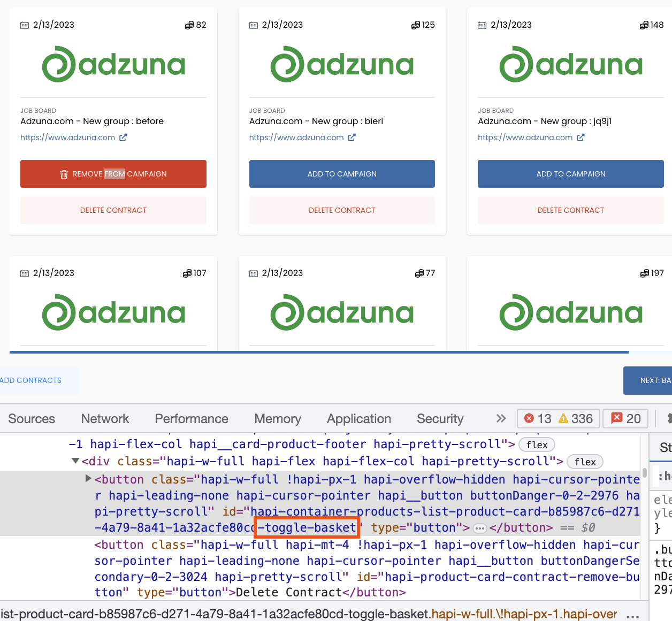Screen dimensions: 672x621
Task: Select the Application tab
Action: pos(359,419)
